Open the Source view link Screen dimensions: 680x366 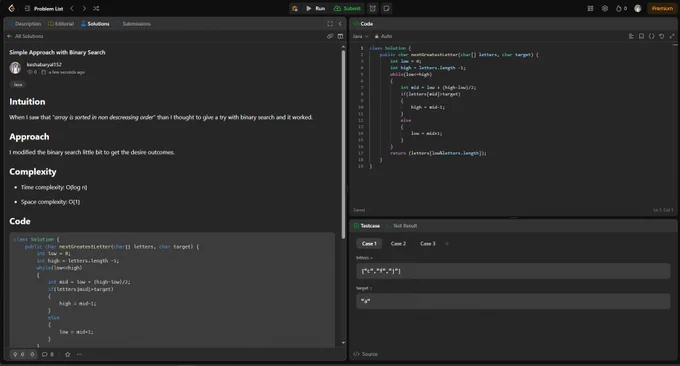click(x=366, y=354)
